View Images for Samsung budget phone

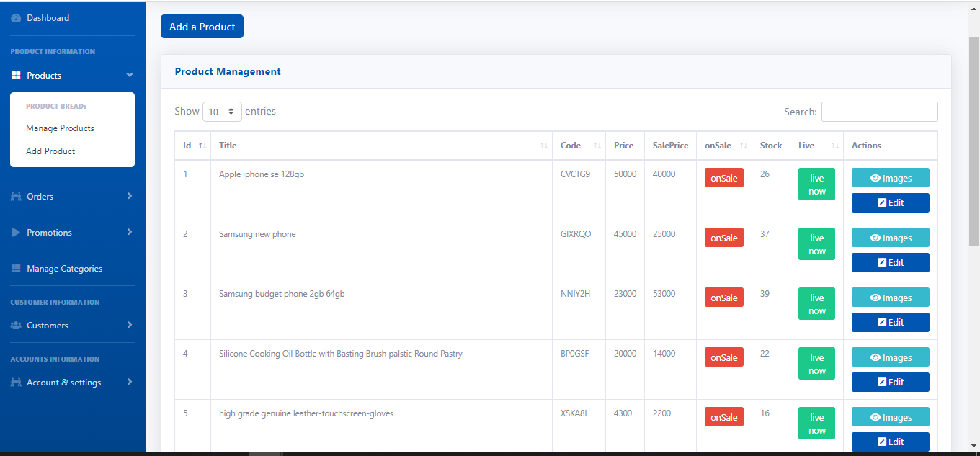click(891, 298)
